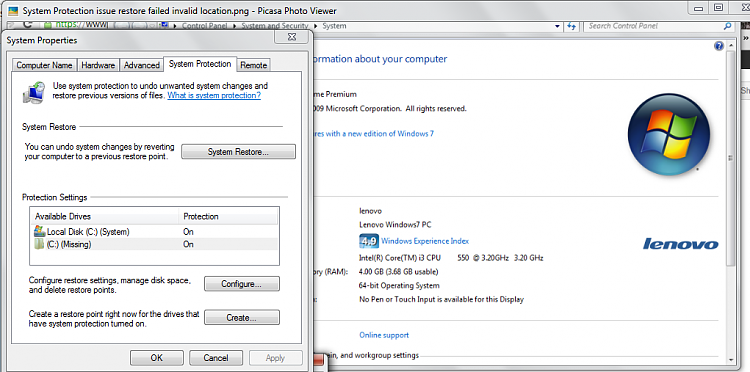The height and width of the screenshot is (372, 750).
Task: Click the Configure... button
Action: (x=242, y=284)
